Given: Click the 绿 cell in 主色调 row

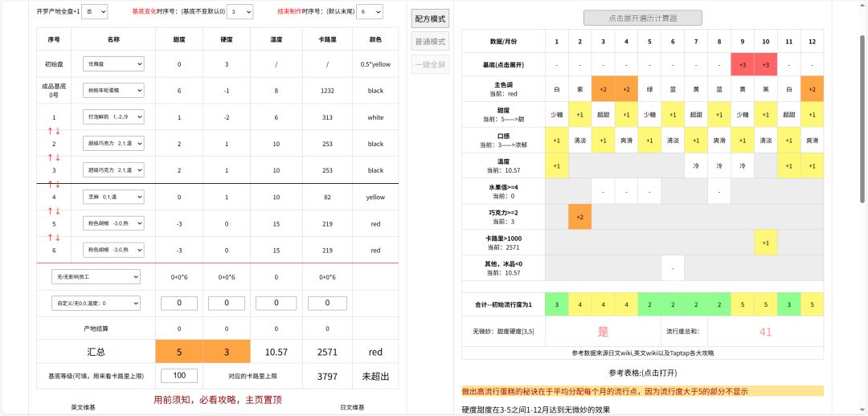Looking at the screenshot, I should pos(649,89).
